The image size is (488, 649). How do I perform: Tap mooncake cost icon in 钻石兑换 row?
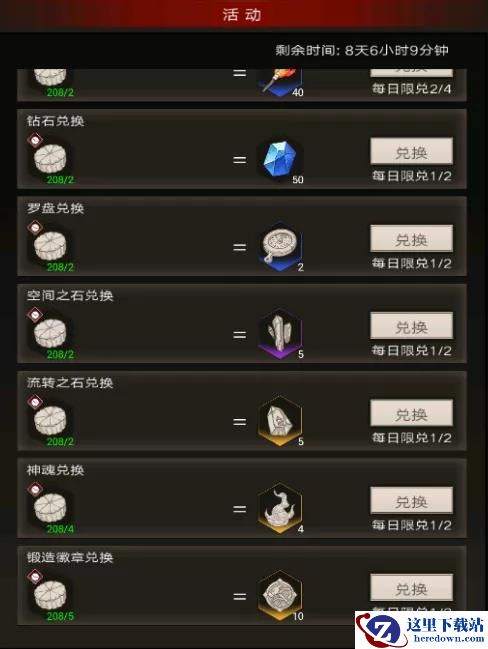(50, 158)
